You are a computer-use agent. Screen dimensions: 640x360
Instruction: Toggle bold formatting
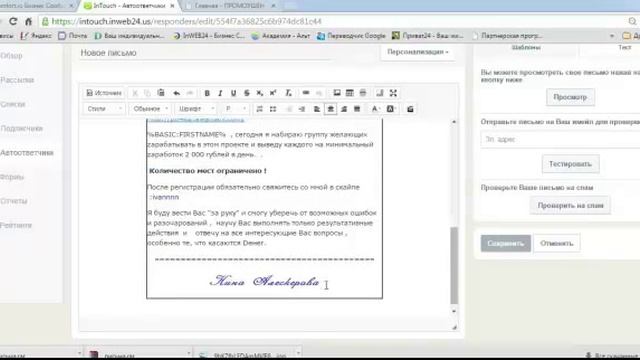(x=207, y=93)
